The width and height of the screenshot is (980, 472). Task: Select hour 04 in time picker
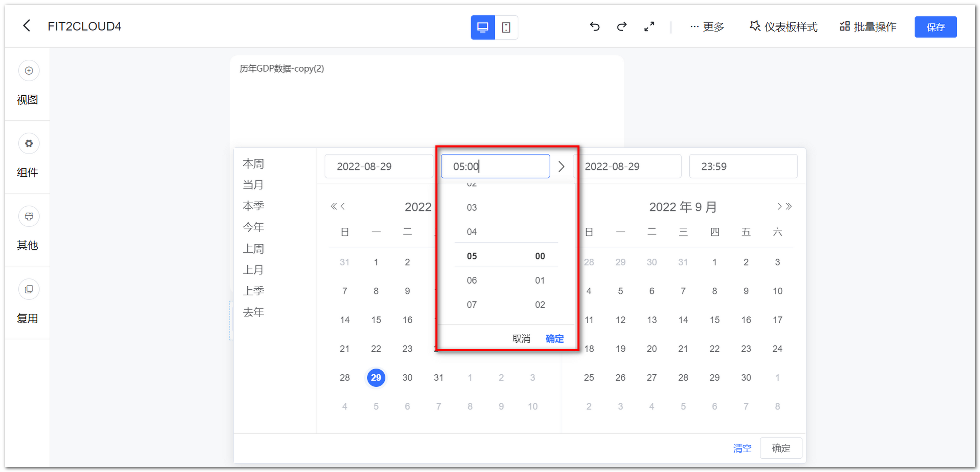coord(472,231)
